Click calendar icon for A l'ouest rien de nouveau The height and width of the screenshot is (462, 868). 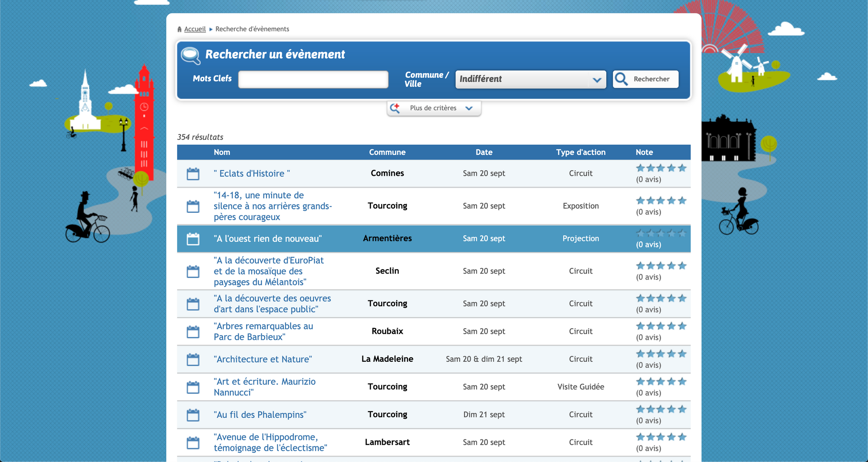[x=193, y=239]
